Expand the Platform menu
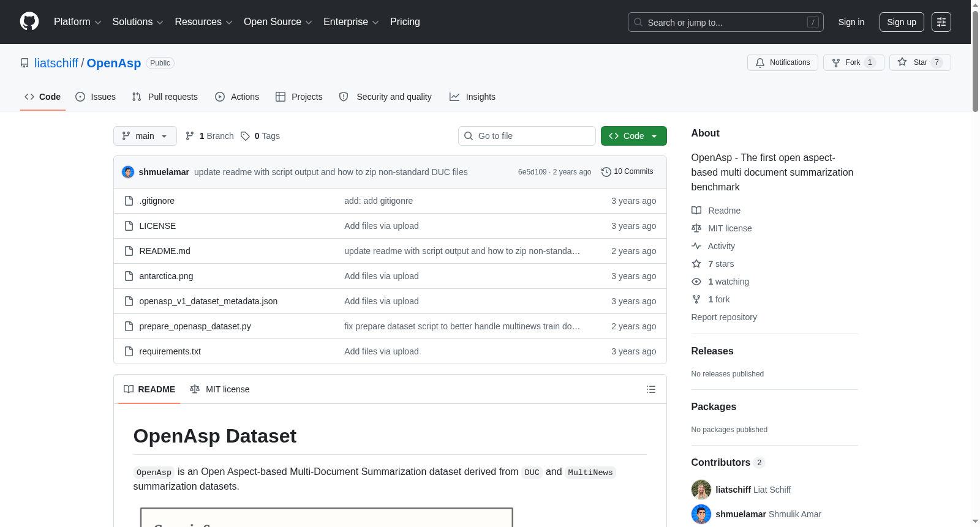 77,22
